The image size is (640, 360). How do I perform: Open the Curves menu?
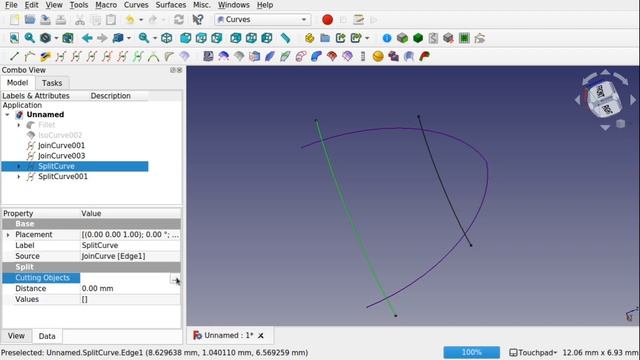(x=136, y=5)
